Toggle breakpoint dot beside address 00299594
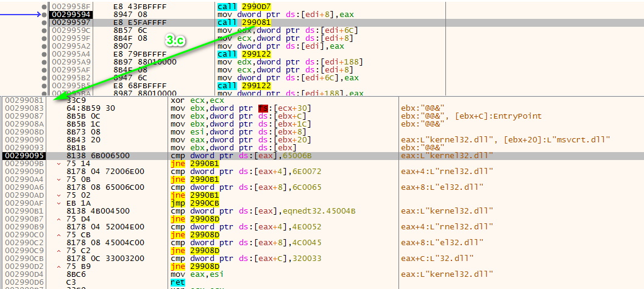 [x=44, y=15]
